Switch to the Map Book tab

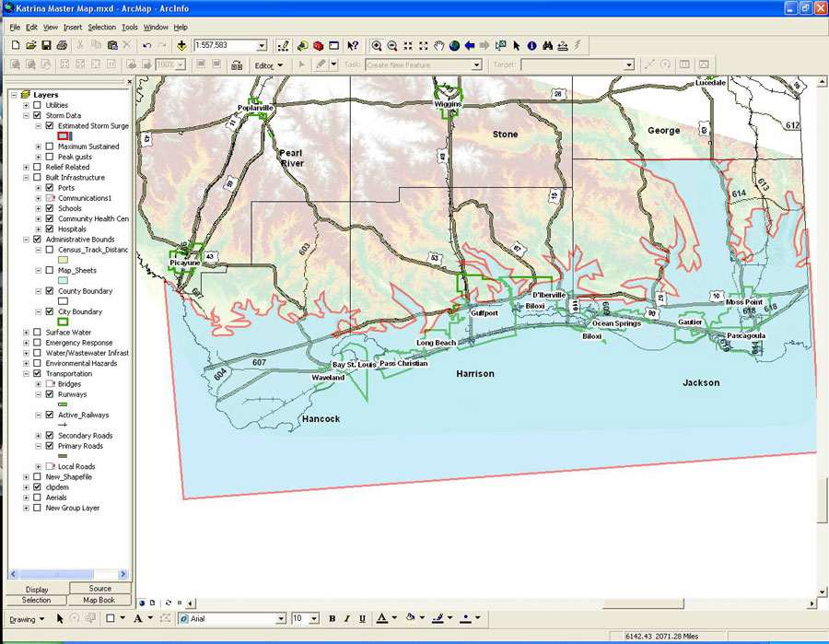tap(99, 600)
